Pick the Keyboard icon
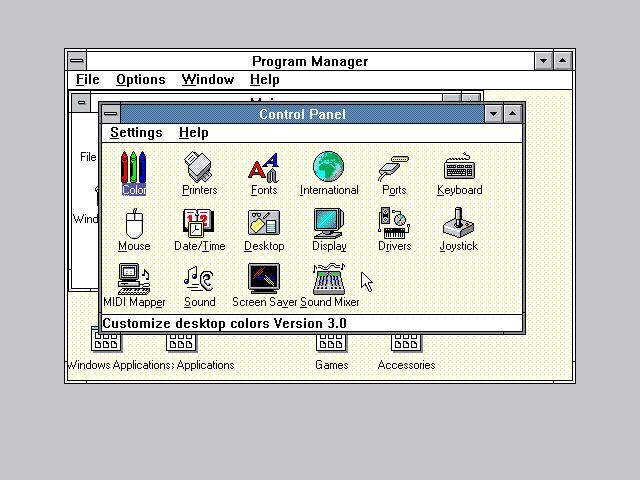The height and width of the screenshot is (480, 640). coord(459,167)
